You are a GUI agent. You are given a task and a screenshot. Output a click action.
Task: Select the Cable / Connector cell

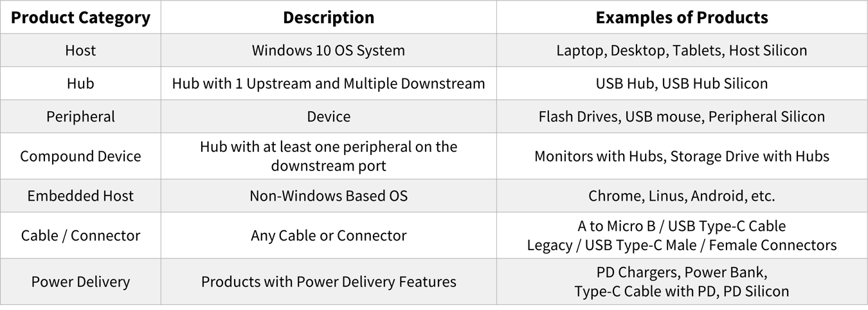coord(80,235)
